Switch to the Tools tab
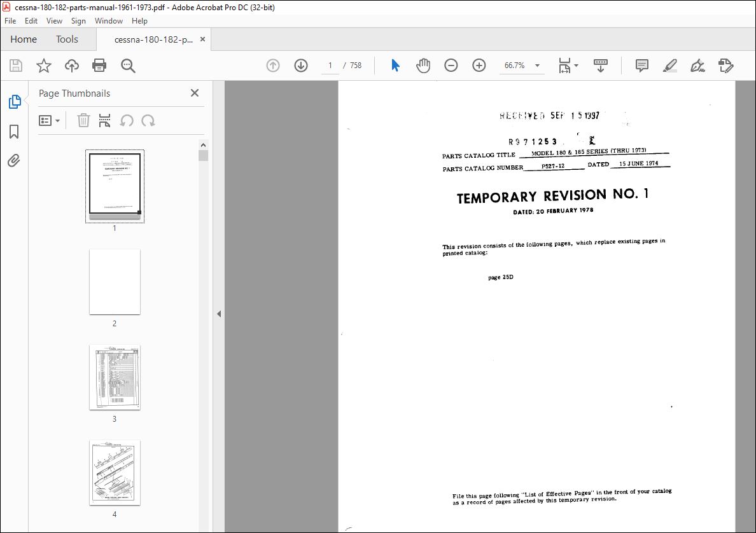 67,39
